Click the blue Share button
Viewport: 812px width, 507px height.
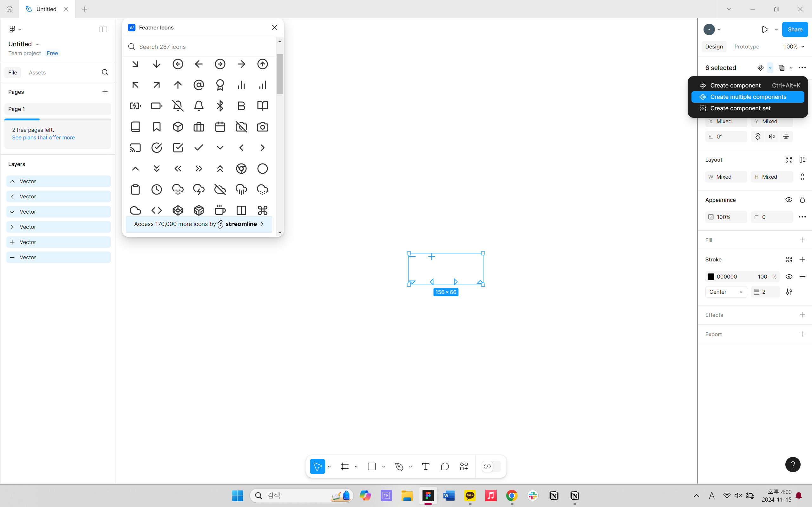[x=795, y=29]
